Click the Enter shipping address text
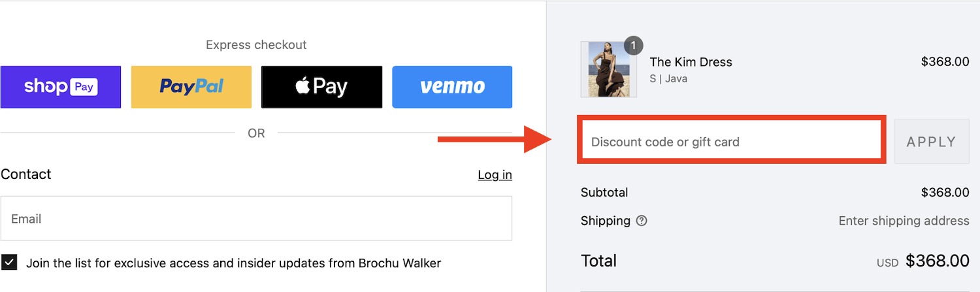 pos(904,221)
